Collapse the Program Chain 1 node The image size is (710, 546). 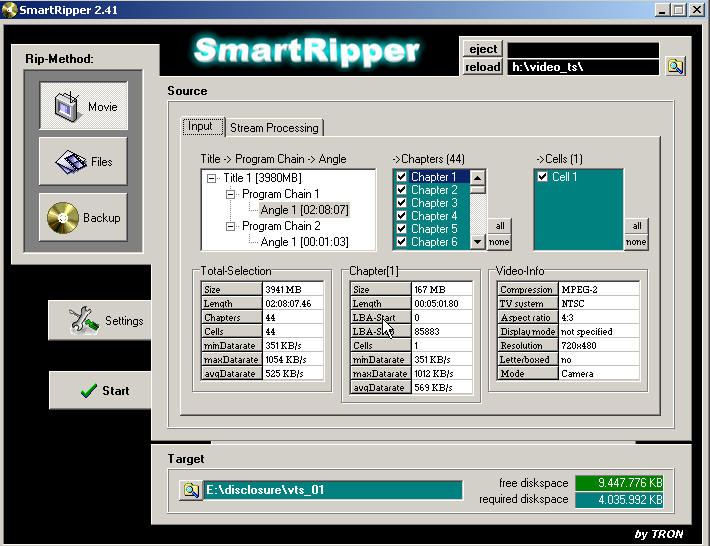pos(230,194)
